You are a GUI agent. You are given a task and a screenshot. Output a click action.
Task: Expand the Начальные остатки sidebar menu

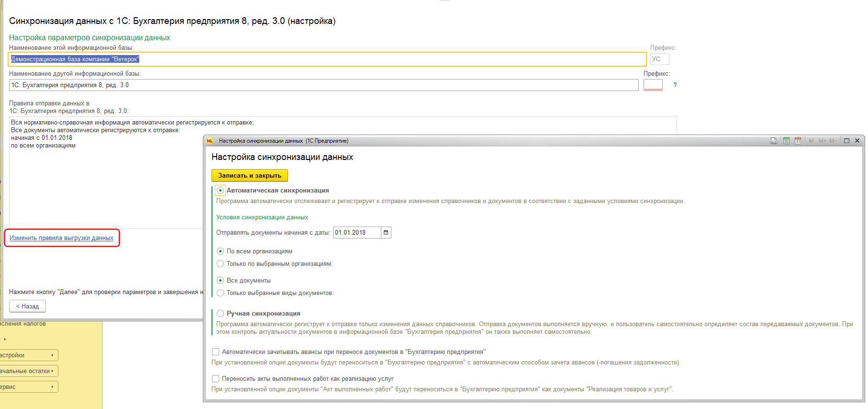29,371
